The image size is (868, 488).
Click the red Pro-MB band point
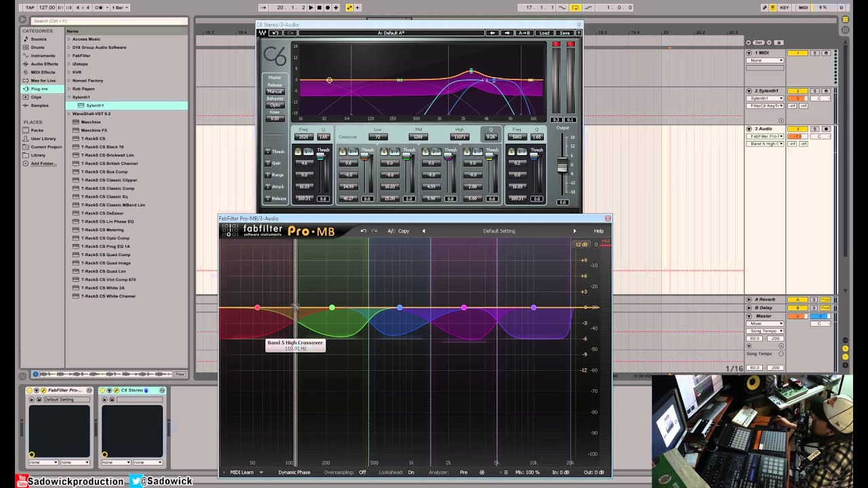coord(257,308)
